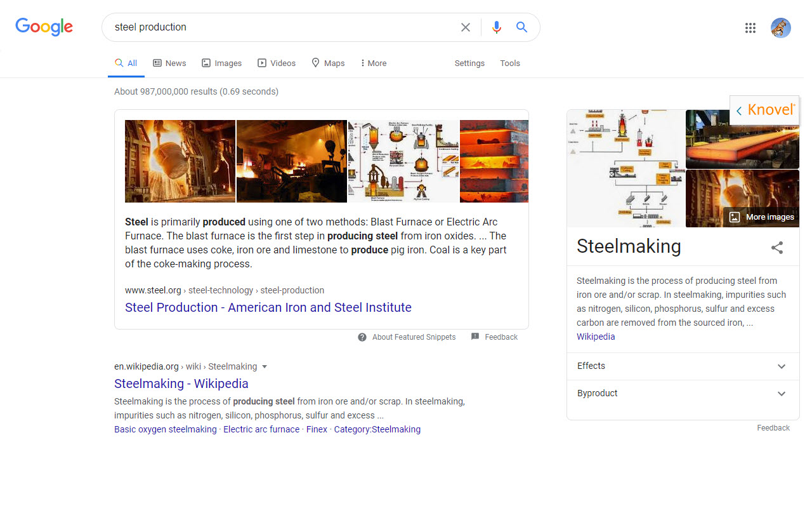Click the About Featured Snippets help icon
Screen dimensions: 812x508
click(361, 337)
